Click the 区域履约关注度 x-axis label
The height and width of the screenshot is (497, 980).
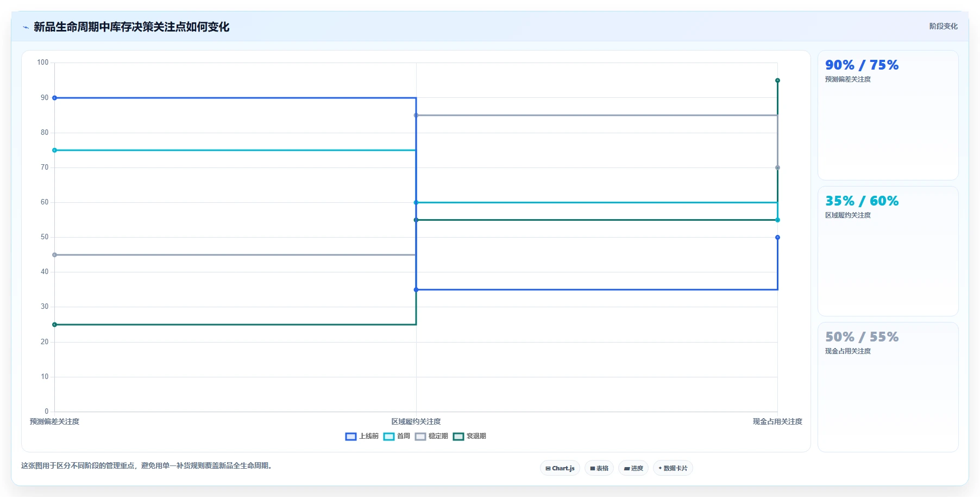(x=416, y=421)
